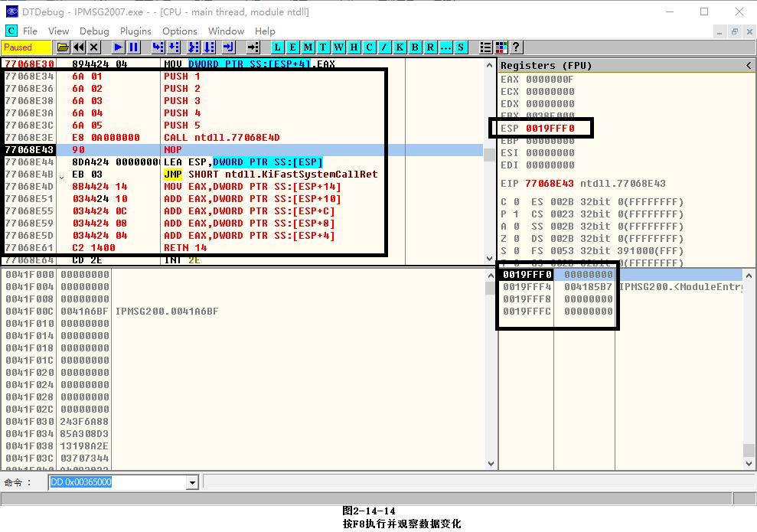This screenshot has height=532, width=757.
Task: Open the Plugins menu
Action: click(135, 31)
